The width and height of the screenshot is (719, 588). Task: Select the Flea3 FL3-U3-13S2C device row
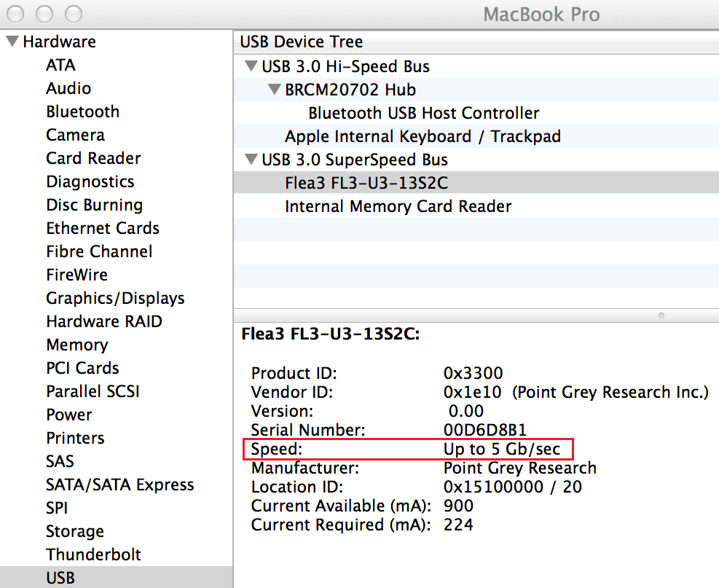pos(476,183)
